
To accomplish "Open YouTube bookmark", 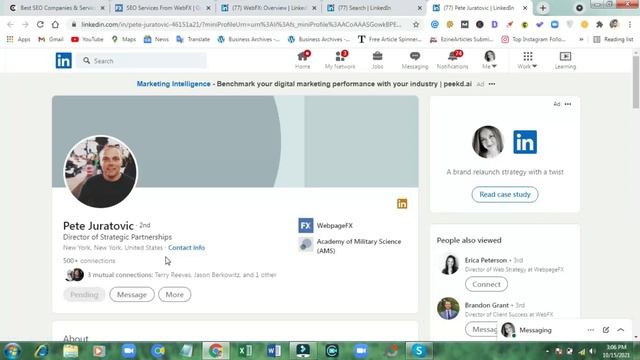I will 87,39.
